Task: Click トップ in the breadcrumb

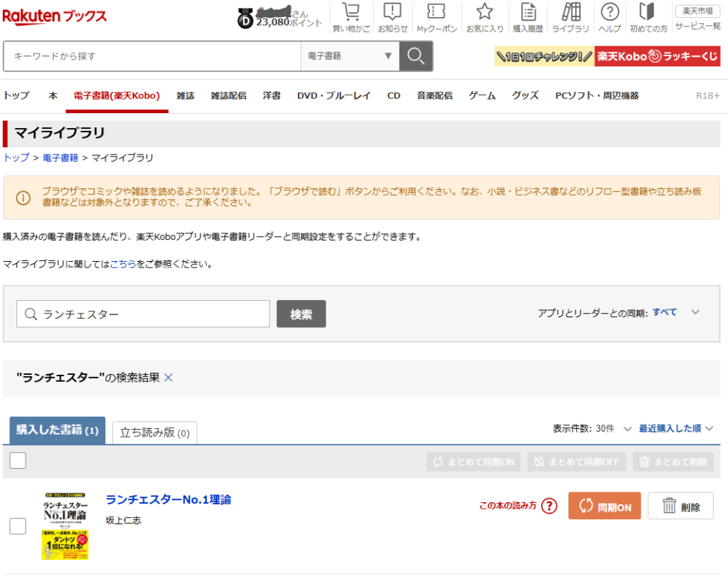Action: click(16, 158)
